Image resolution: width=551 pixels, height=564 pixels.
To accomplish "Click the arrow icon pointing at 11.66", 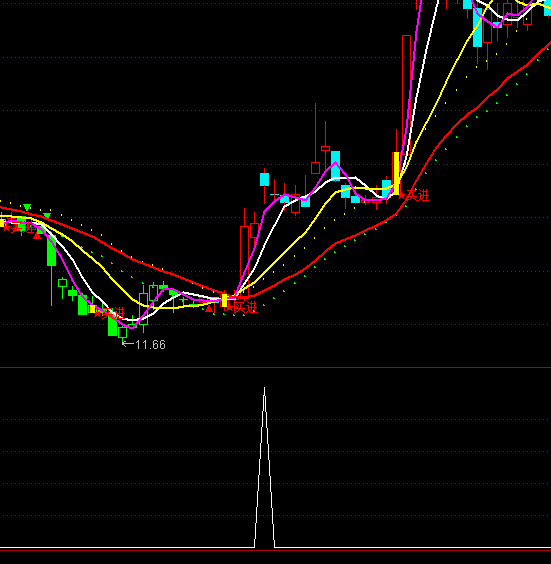I will coord(128,344).
